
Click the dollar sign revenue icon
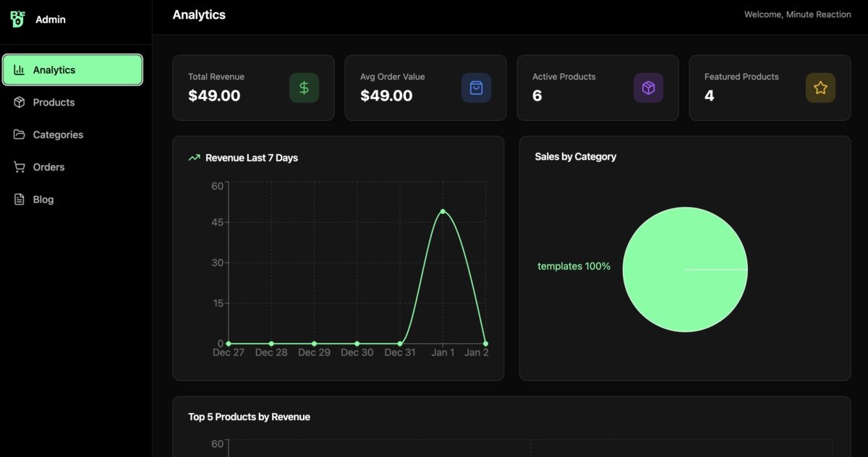304,87
